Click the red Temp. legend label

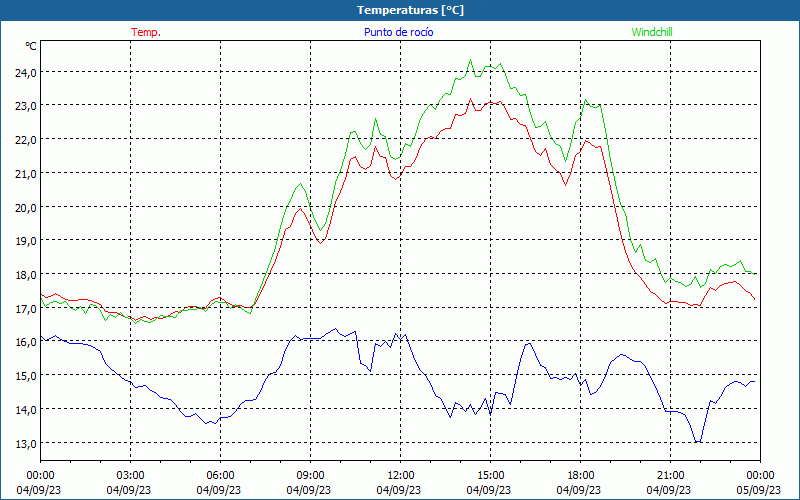[146, 32]
